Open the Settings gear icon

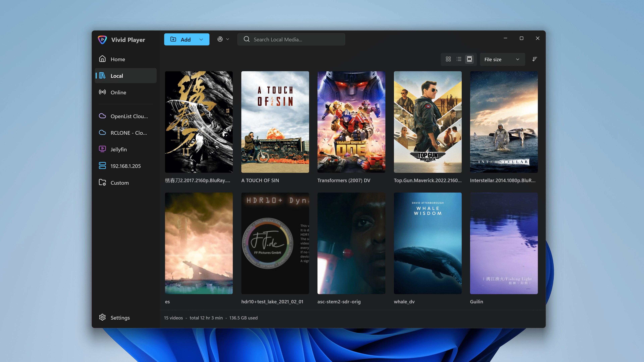(x=102, y=318)
